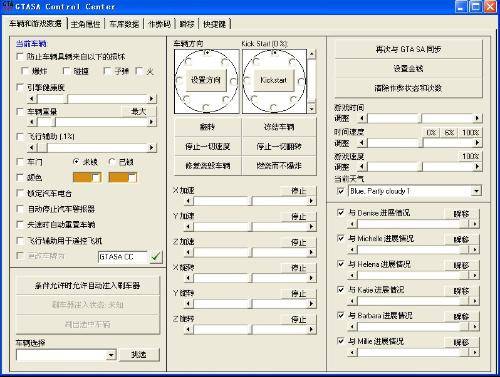Tick the bullet (子弹) damage checkbox
Screen dimensions: 500x377
click(108, 71)
